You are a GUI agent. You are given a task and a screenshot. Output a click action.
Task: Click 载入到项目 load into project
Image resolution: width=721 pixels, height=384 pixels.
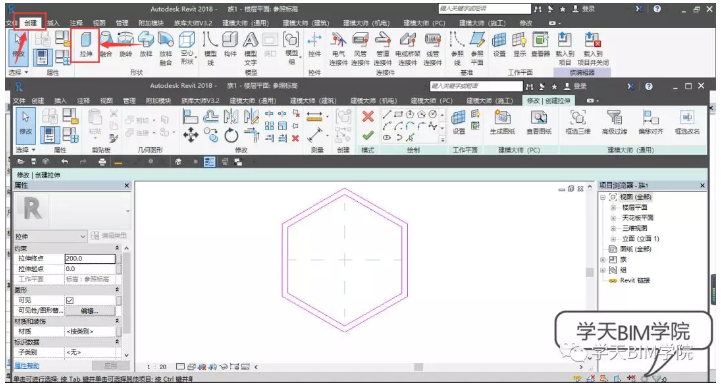click(565, 48)
